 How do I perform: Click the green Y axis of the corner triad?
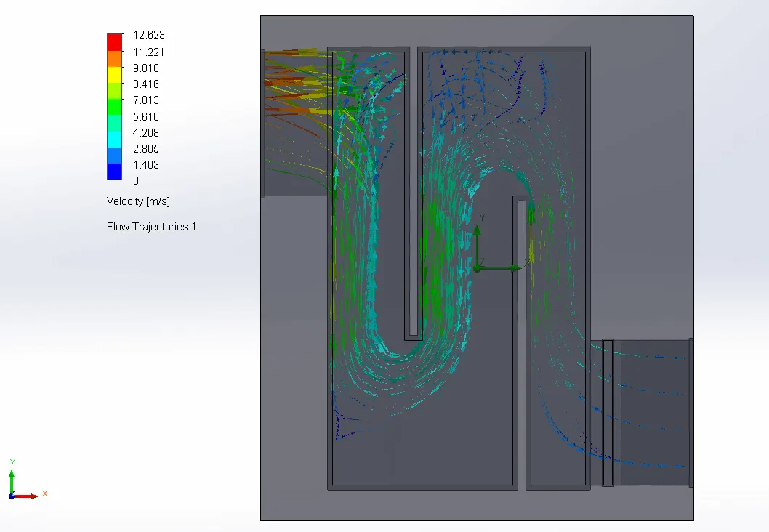[12, 480]
